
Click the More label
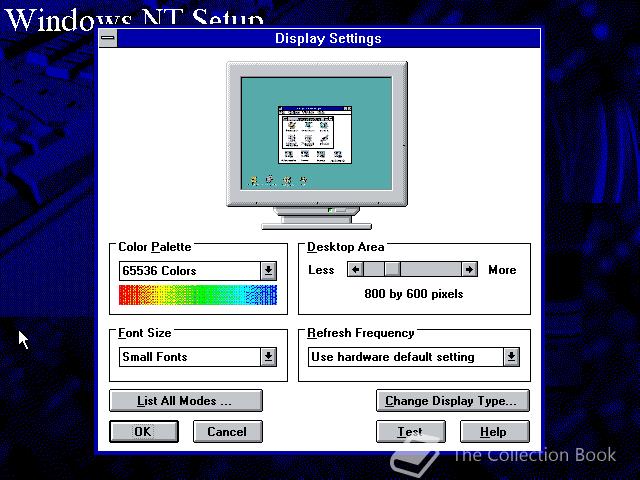click(x=502, y=270)
